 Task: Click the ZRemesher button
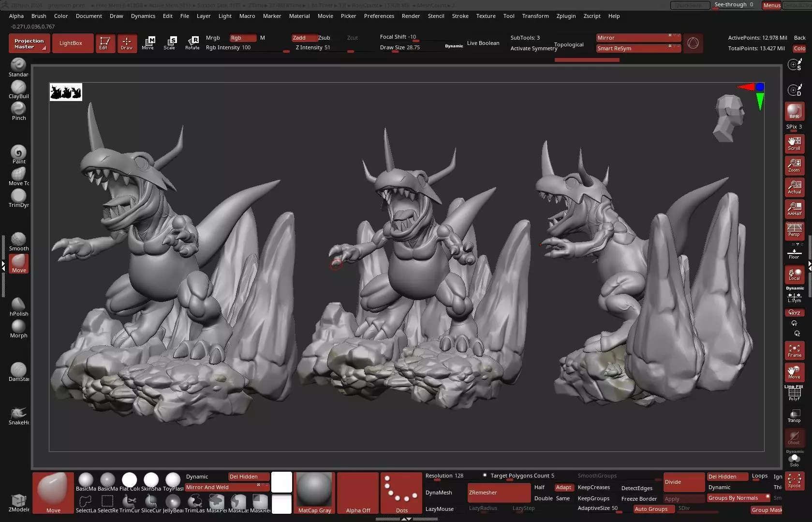499,493
